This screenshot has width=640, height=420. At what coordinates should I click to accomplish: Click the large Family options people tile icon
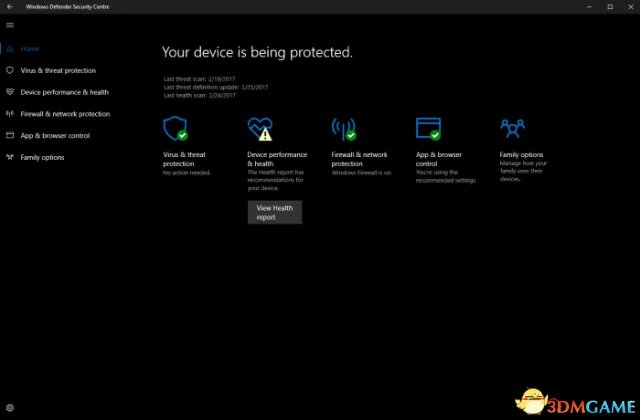[513, 129]
